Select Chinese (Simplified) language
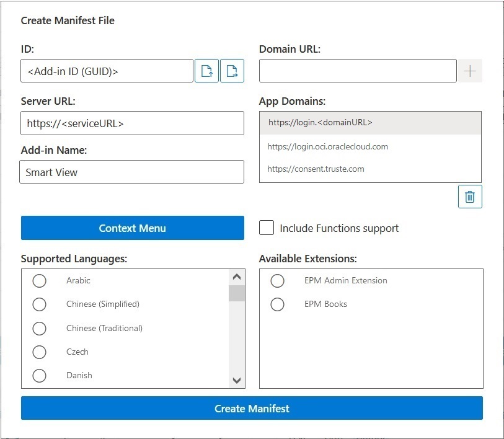The image size is (504, 439). point(39,304)
